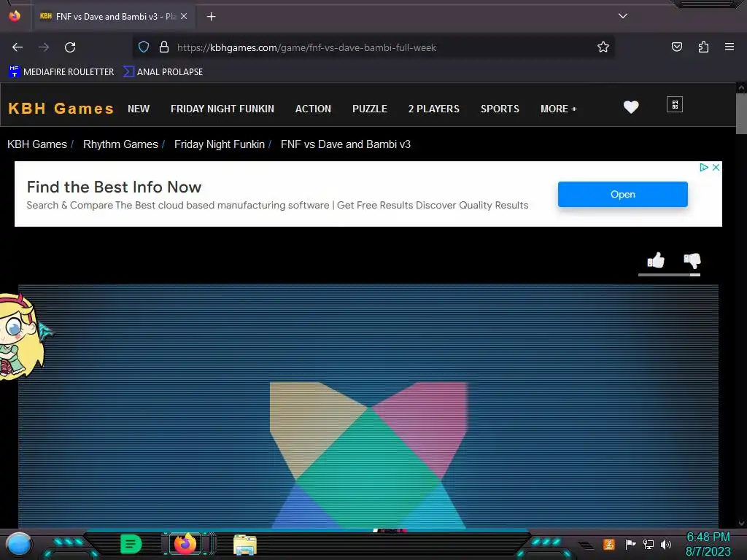Click the game loading screen canvas
This screenshot has height=560, width=747.
368,406
